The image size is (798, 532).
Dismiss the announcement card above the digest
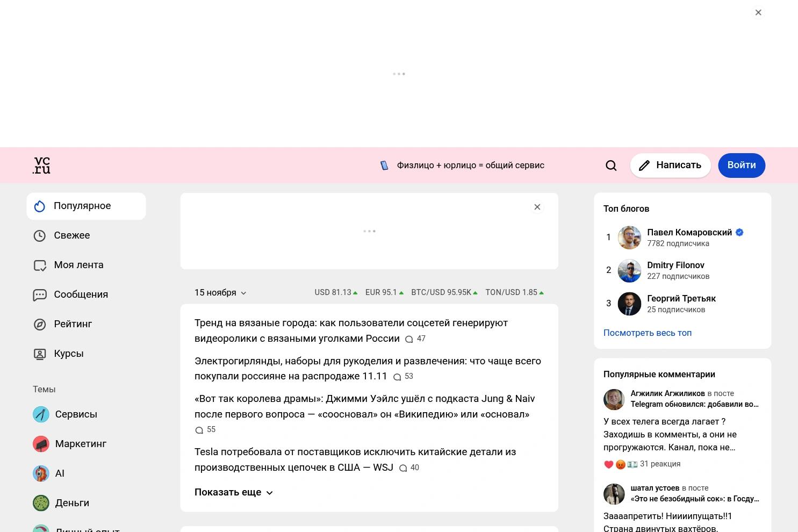[537, 207]
